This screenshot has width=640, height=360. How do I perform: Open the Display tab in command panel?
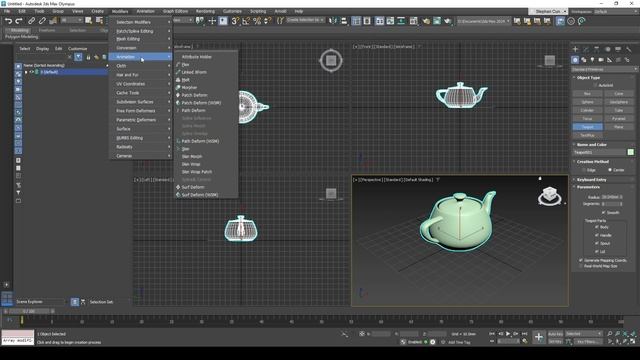pyautogui.click(x=618, y=49)
